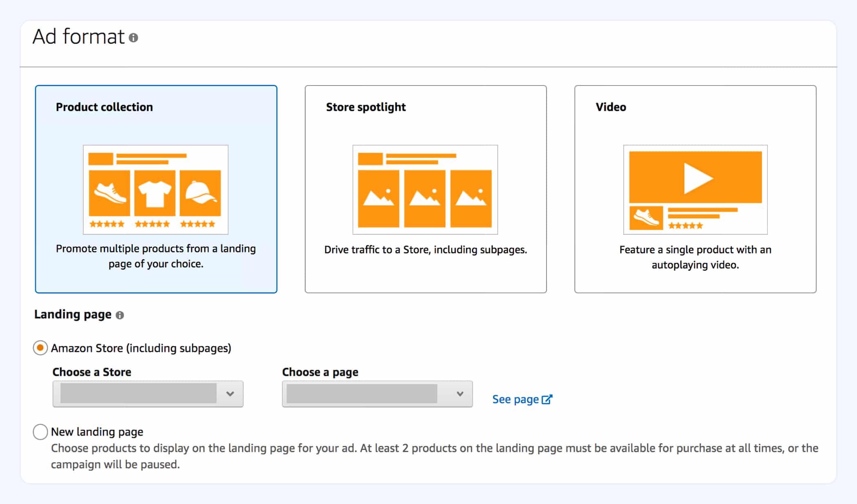Click the Ad format title text
The height and width of the screenshot is (504, 857).
coord(79,37)
